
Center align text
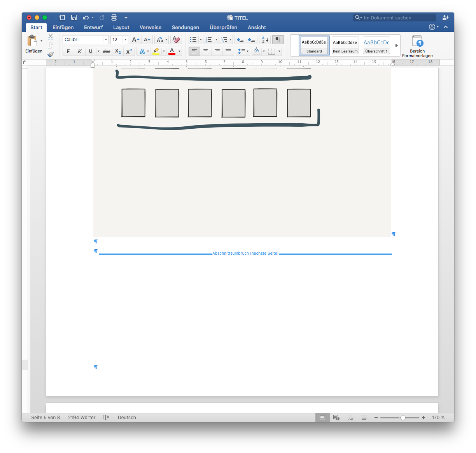206,51
